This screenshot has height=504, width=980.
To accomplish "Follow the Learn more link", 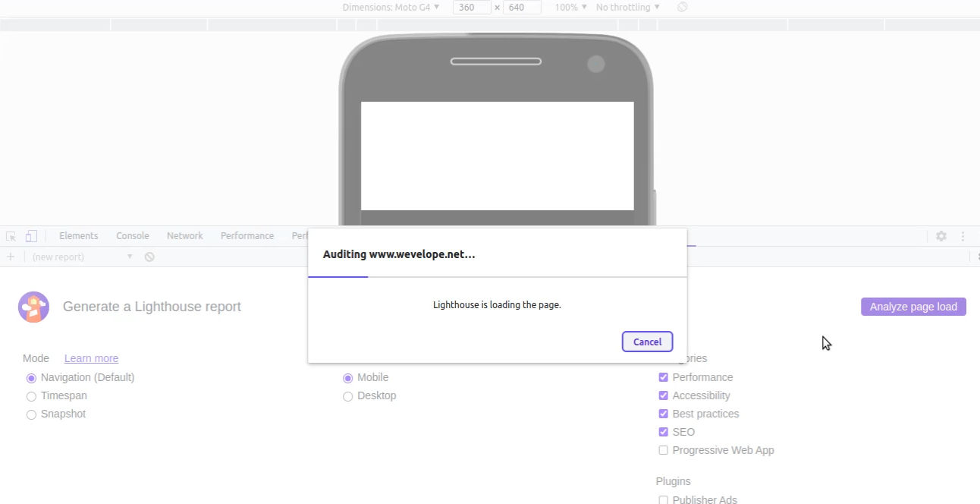I will point(91,358).
